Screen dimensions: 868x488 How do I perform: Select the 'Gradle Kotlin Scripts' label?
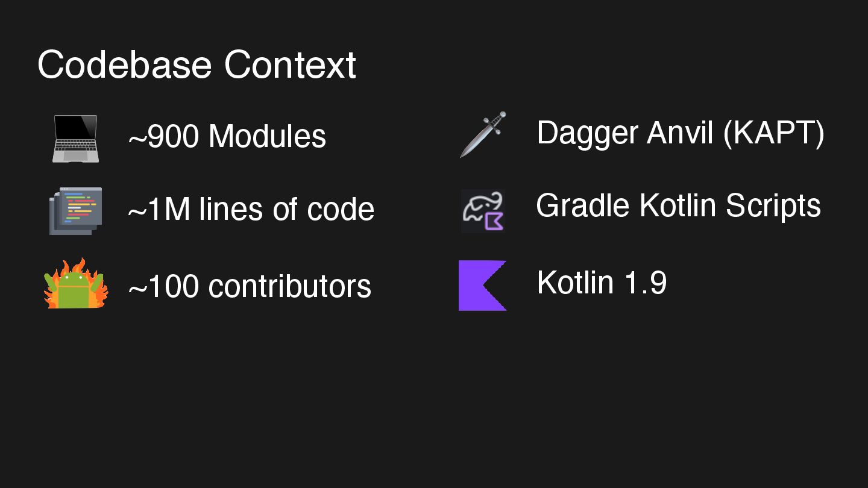678,206
